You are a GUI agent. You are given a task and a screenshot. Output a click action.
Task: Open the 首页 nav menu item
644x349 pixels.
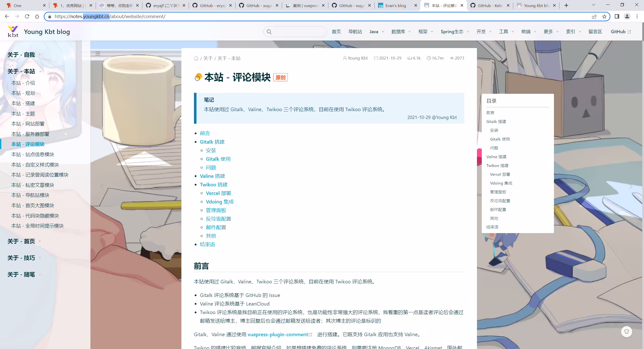click(x=336, y=32)
